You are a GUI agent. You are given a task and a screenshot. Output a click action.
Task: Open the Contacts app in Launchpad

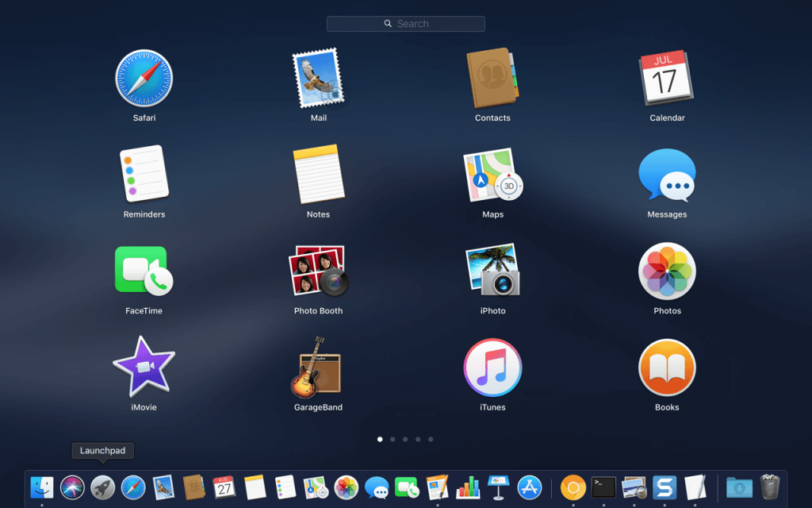click(x=492, y=79)
